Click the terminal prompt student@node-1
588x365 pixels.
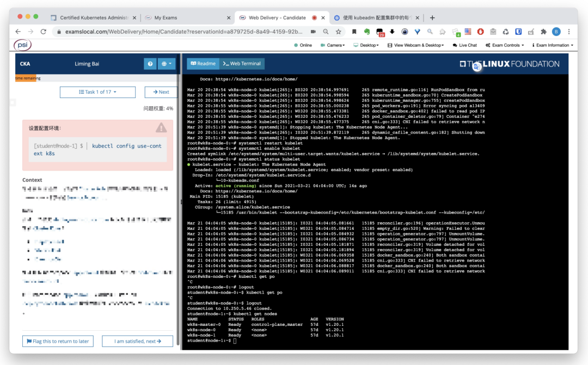(x=209, y=340)
